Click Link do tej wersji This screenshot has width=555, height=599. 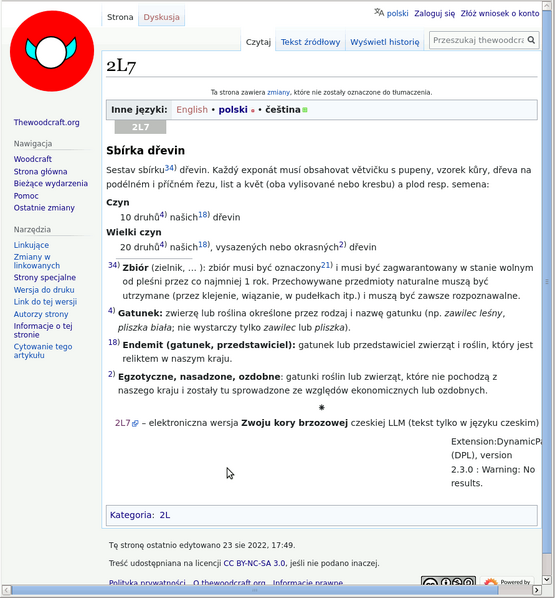[45, 302]
